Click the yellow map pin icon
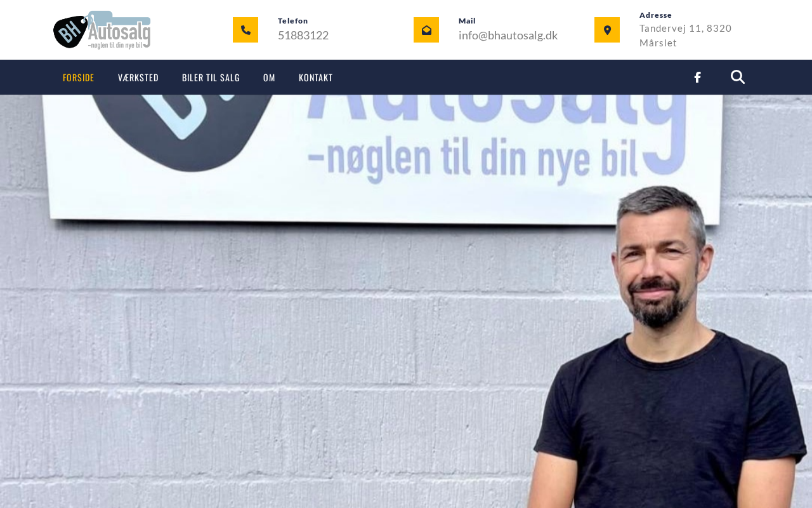This screenshot has width=812, height=508. 607,30
